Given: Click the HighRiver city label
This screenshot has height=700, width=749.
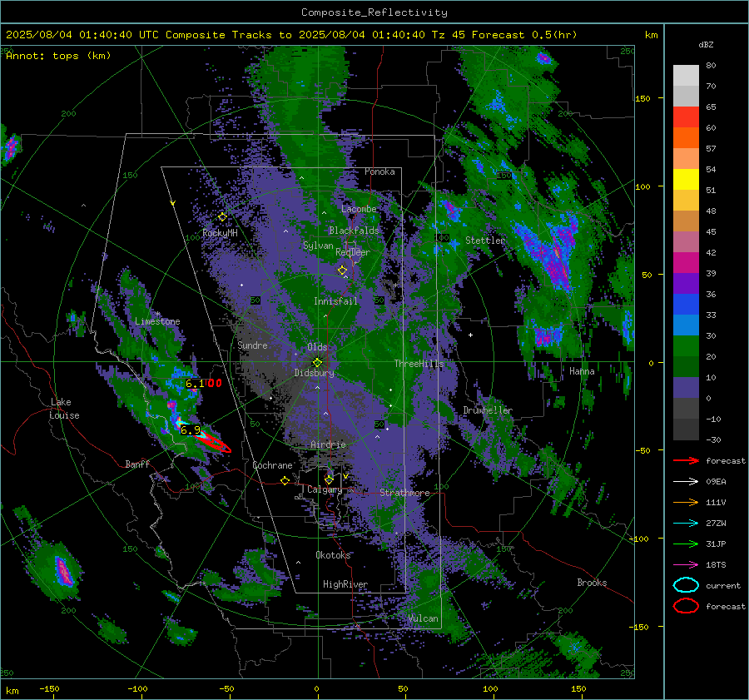Looking at the screenshot, I should pos(345,584).
